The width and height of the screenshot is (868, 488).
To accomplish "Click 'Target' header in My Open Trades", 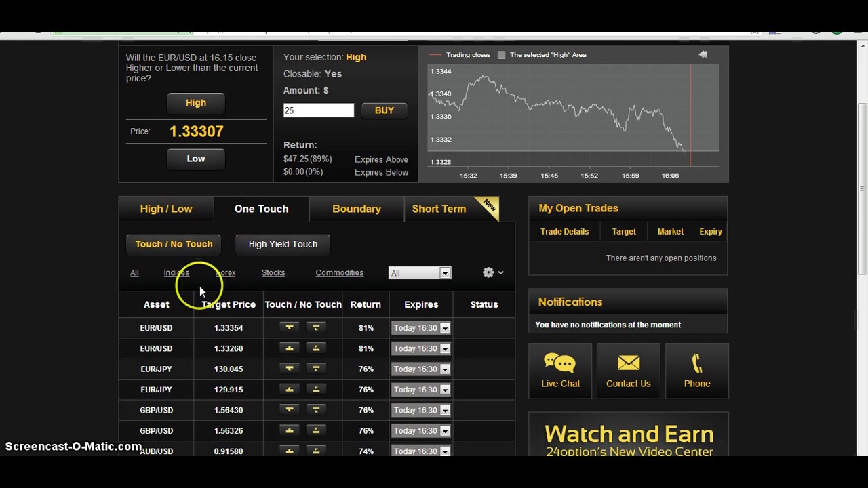I will 624,232.
